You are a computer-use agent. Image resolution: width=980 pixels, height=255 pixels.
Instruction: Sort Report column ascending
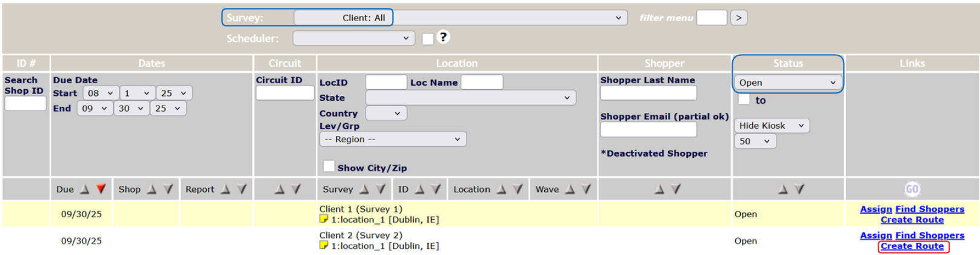click(225, 189)
